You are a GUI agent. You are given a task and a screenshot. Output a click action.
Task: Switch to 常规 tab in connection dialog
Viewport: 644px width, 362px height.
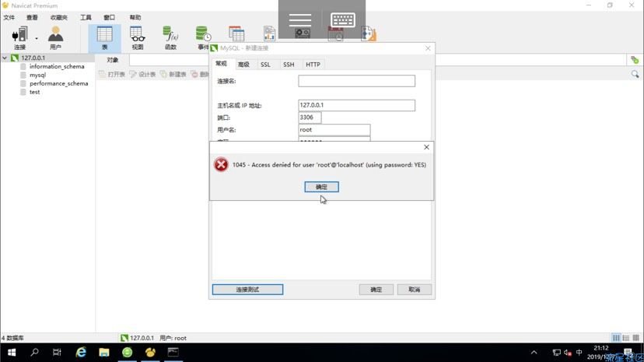tap(221, 64)
